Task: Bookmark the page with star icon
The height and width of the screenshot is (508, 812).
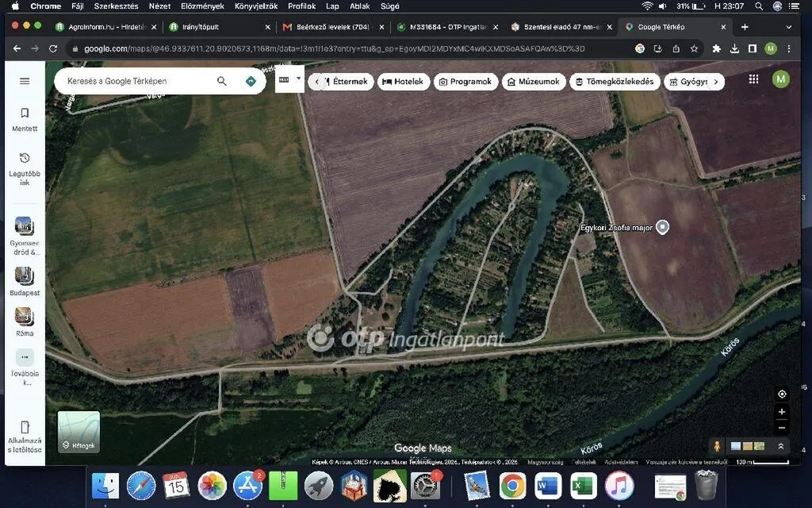Action: click(694, 48)
